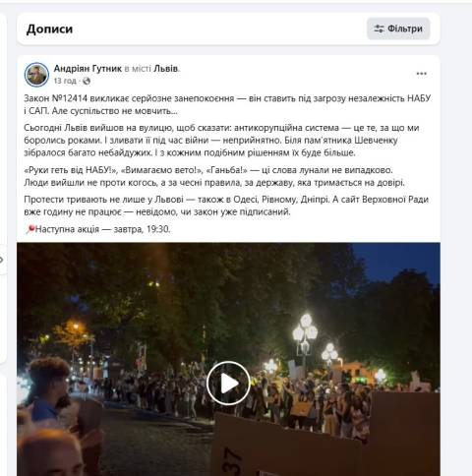Click the line with «Руки геть від НАБУ!»
The height and width of the screenshot is (476, 472).
click(x=208, y=170)
